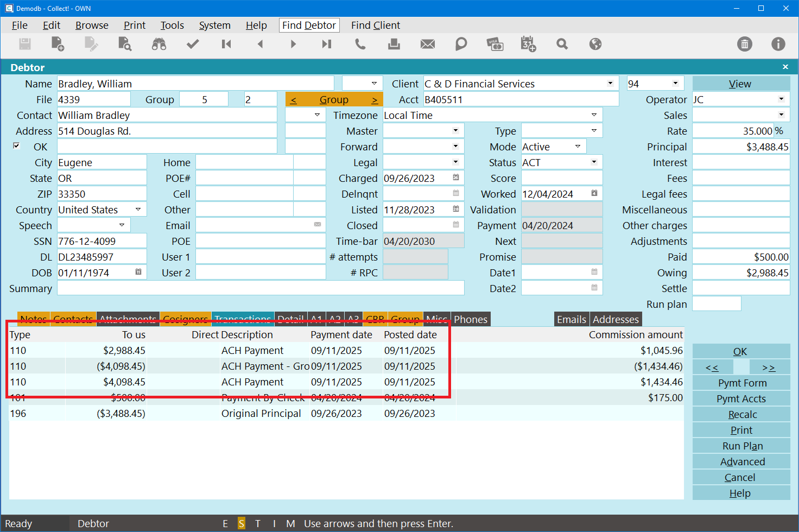Screen dimensions: 799x532
Task: Click the new document plus icon
Action: pos(58,45)
